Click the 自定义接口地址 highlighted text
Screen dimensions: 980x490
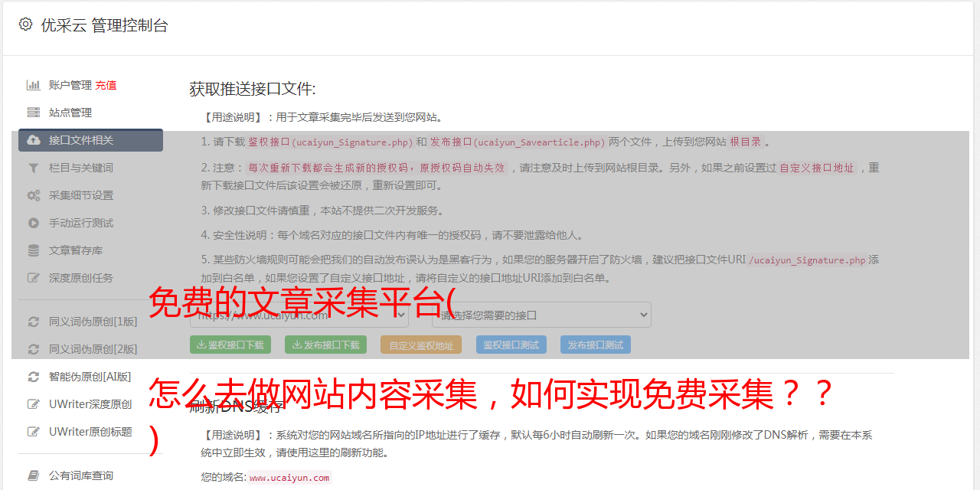[816, 168]
